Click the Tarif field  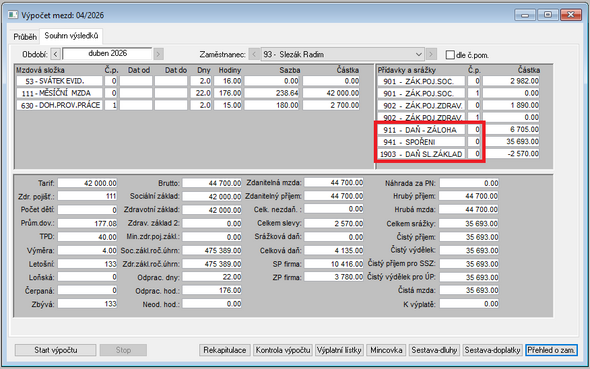point(87,183)
